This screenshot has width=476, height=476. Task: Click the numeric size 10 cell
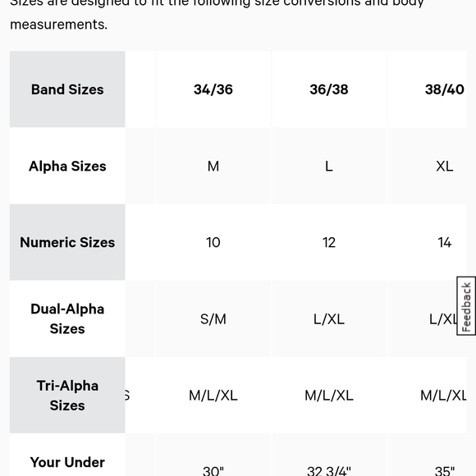(x=213, y=242)
